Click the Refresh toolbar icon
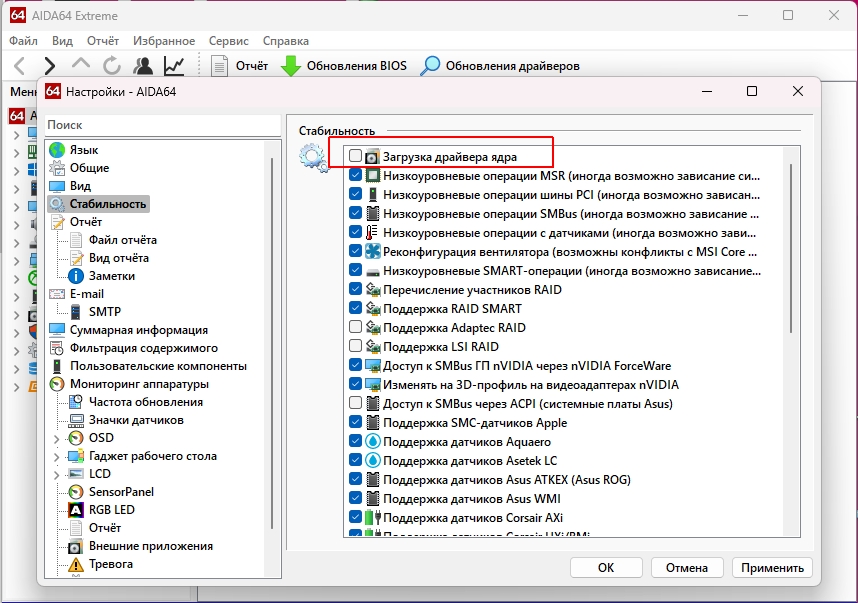Screen dimensions: 858x603 [x=112, y=66]
